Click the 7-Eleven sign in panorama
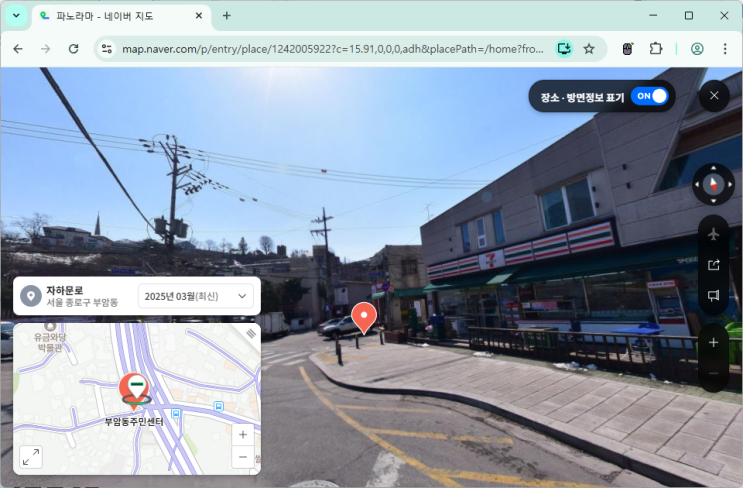The height and width of the screenshot is (488, 743). point(491,260)
